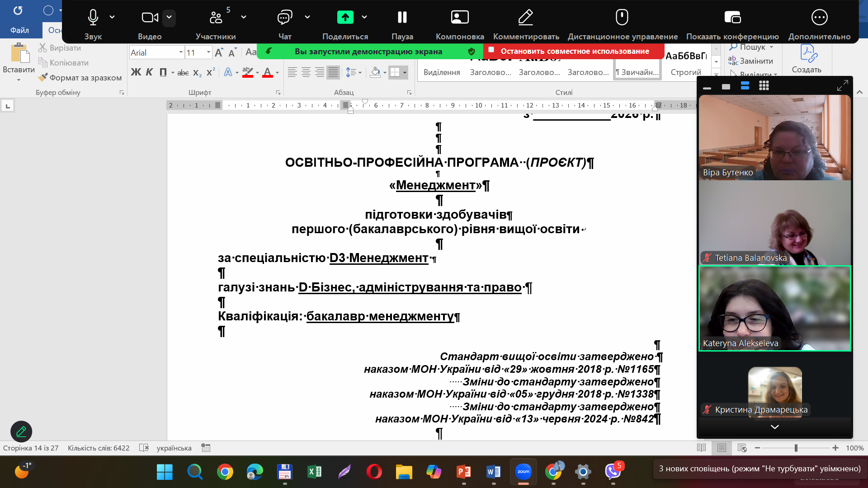This screenshot has height=488, width=868.
Task: Click the Комментировать pencil icon
Action: pos(526,17)
